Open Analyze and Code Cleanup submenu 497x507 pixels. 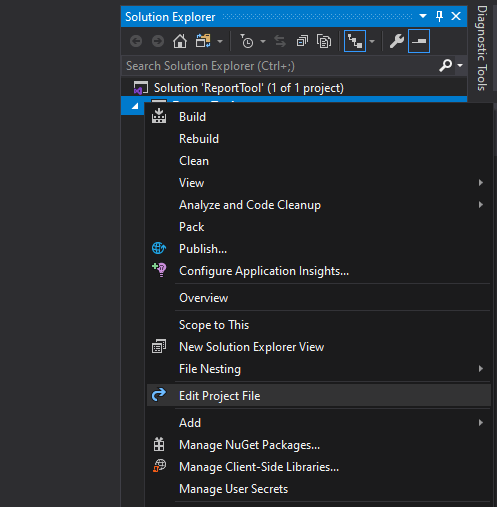coord(250,205)
